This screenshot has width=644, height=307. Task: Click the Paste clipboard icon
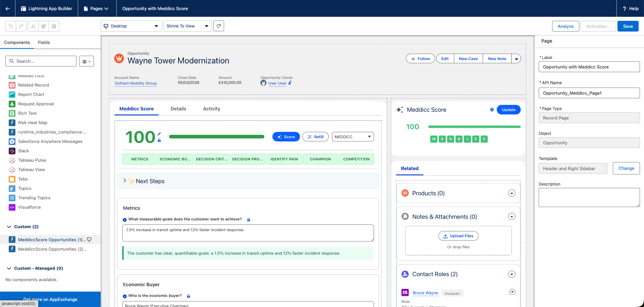point(54,26)
